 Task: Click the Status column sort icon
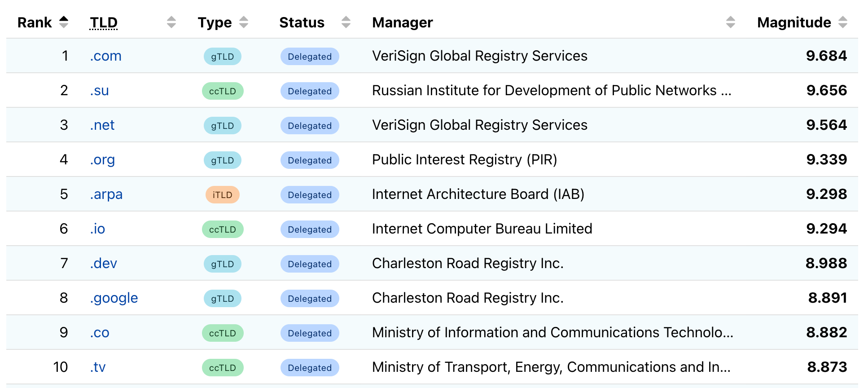coord(346,22)
